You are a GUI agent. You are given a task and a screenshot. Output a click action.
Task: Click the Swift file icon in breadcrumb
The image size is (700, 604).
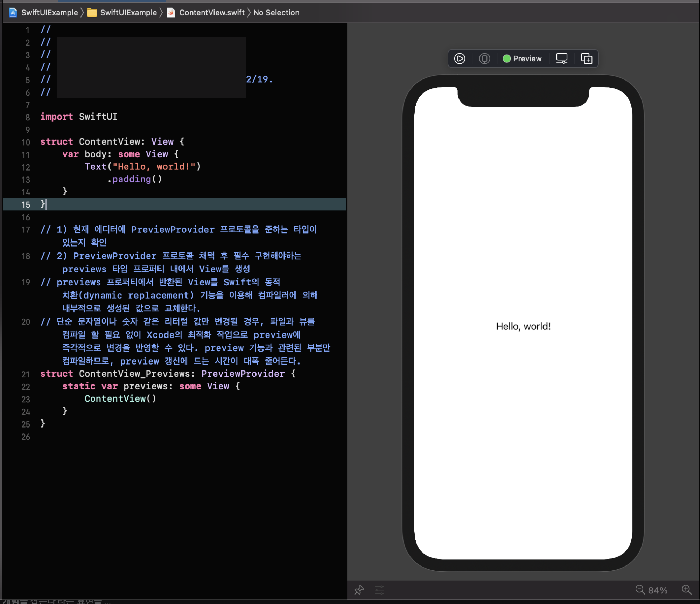click(171, 13)
